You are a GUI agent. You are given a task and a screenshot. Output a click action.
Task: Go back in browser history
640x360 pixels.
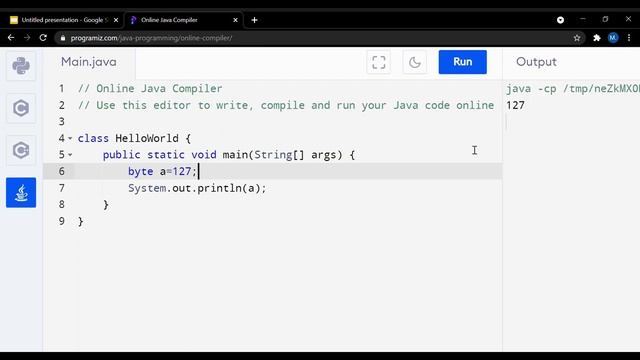pos(11,38)
